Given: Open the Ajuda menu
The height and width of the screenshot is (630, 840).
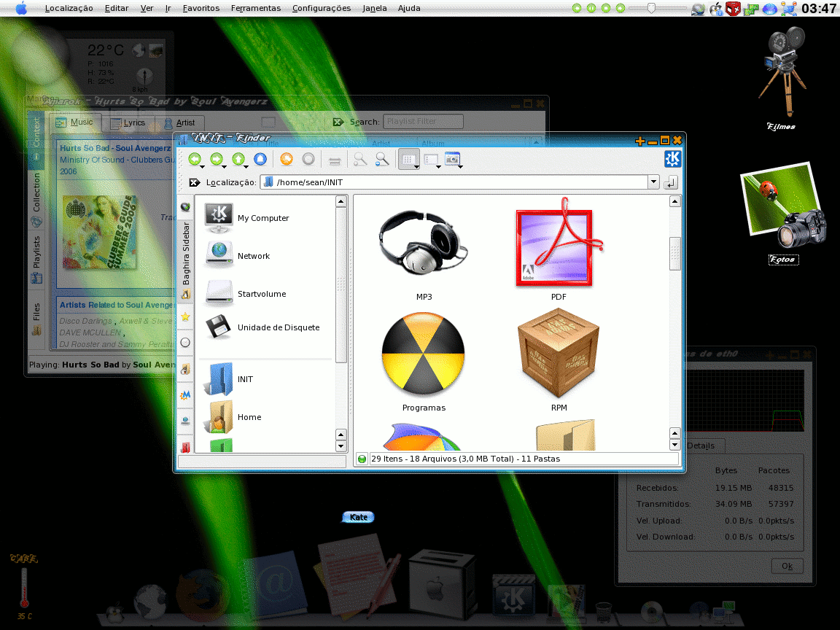Looking at the screenshot, I should click(x=409, y=8).
